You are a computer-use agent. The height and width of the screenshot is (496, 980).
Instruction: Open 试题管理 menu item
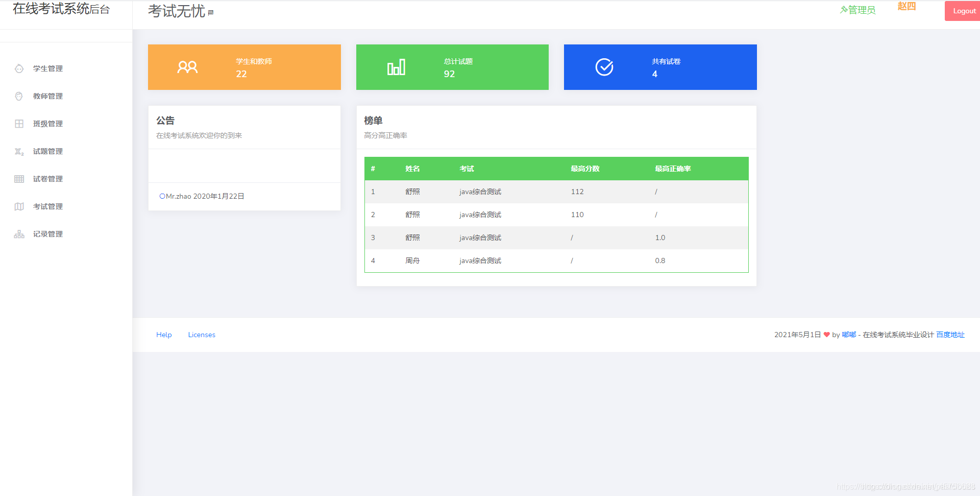point(48,151)
